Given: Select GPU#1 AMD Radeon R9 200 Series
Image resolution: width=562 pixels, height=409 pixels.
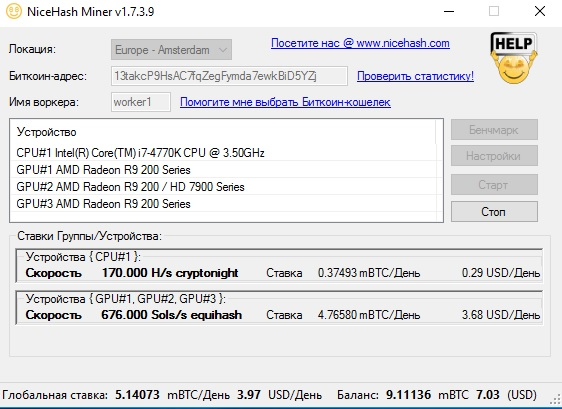Looking at the screenshot, I should [x=226, y=170].
